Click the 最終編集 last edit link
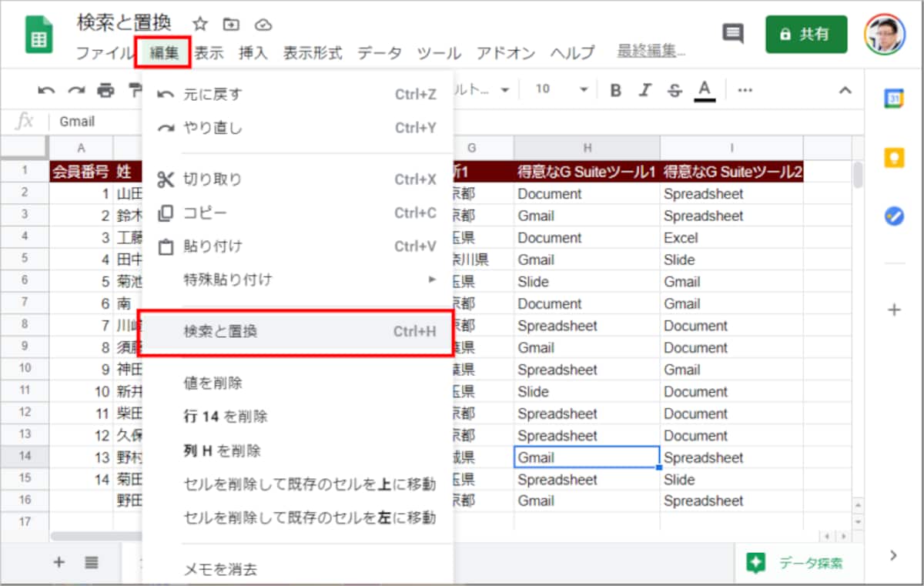The height and width of the screenshot is (586, 924). click(x=651, y=52)
